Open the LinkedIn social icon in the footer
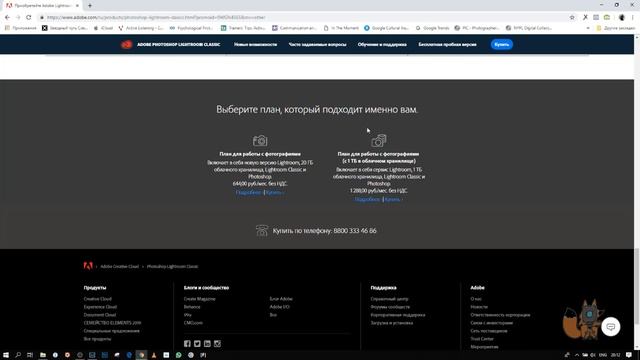The height and width of the screenshot is (360, 640). pos(207,344)
